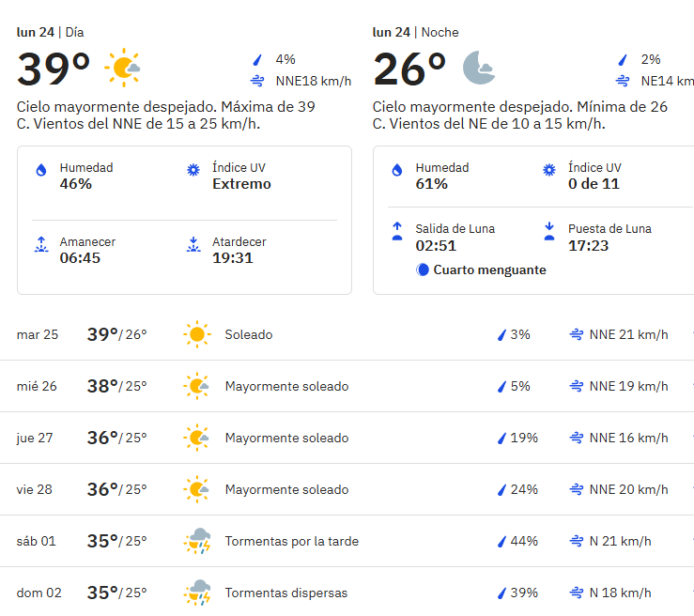Click the storm icon on the sáb 01 row
694x616 pixels.
coord(197,541)
